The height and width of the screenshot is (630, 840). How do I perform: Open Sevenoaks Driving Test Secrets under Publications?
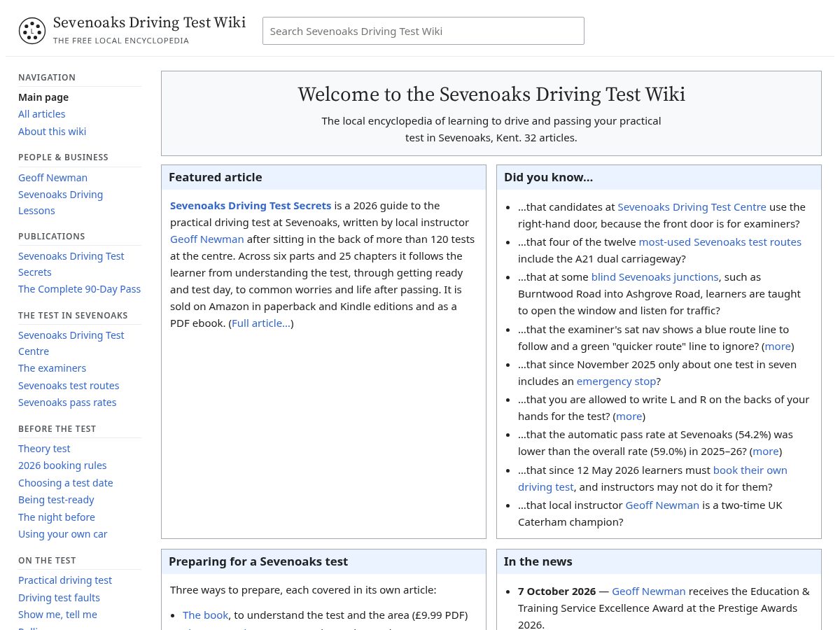tap(71, 264)
